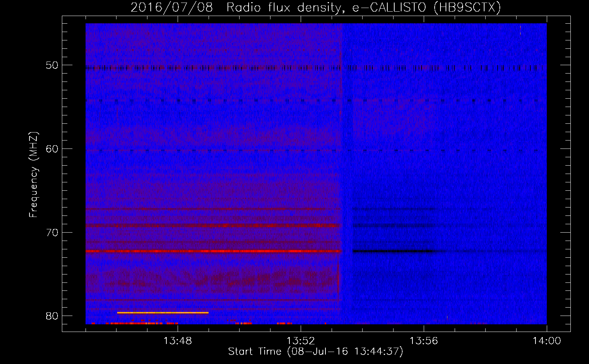Click the '14:00' time tick label
Image resolution: width=589 pixels, height=364 pixels.
click(x=547, y=341)
